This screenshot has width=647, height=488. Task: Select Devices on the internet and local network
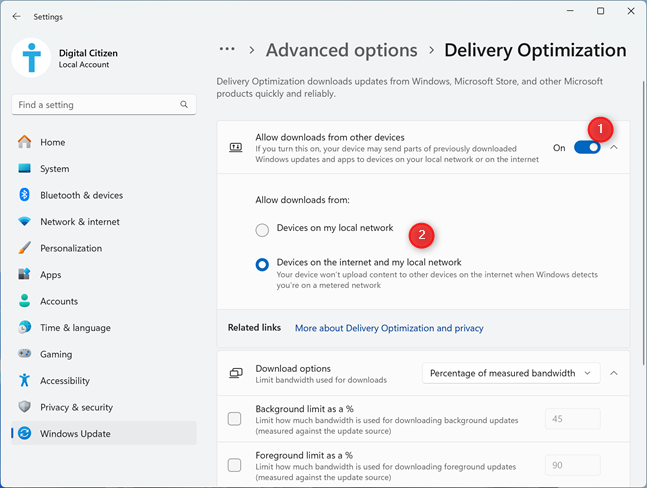coord(262,264)
